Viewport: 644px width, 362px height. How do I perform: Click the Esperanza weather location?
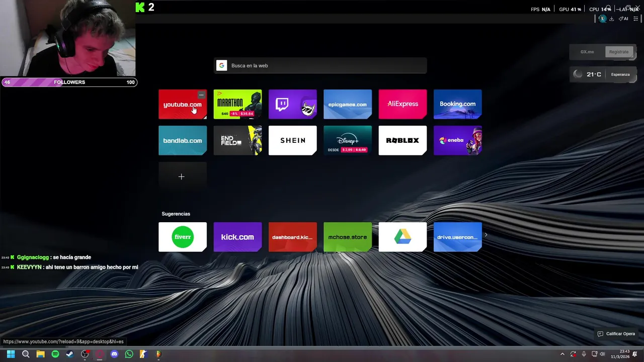click(620, 74)
